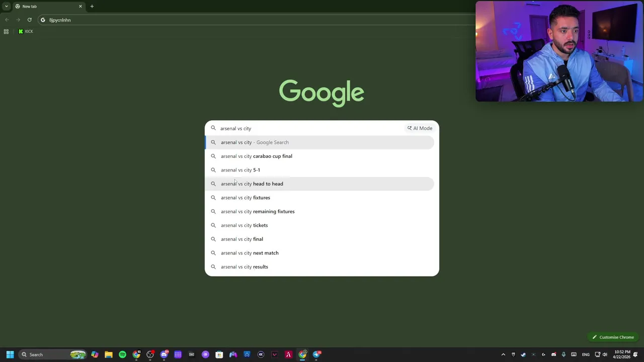644x362 pixels.
Task: Open the Windows Start menu
Action: pos(10,354)
